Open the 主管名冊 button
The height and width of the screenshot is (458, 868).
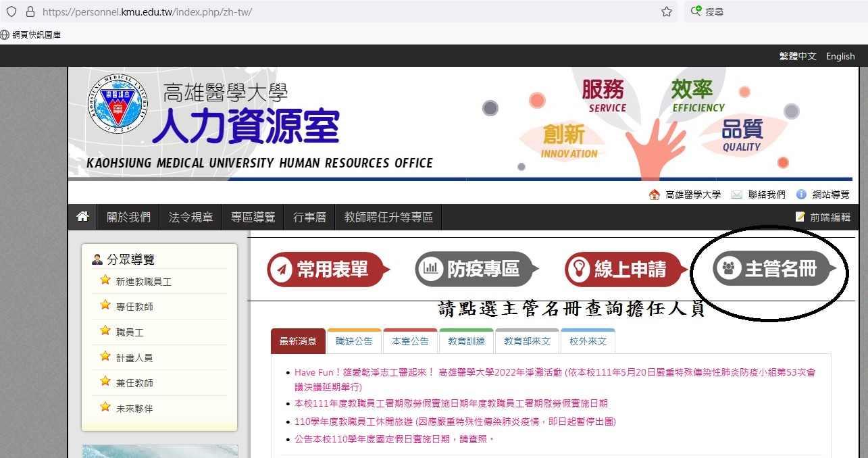click(775, 269)
